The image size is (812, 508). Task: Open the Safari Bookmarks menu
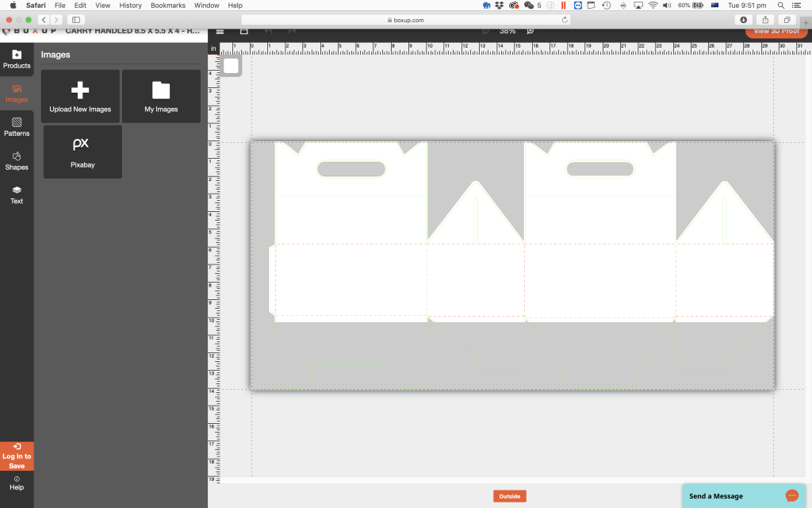tap(167, 5)
